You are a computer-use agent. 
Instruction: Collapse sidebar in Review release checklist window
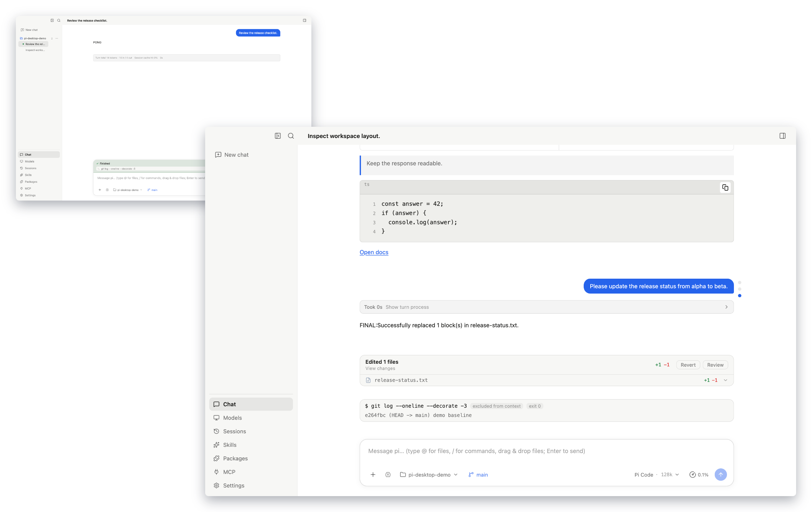coord(52,21)
